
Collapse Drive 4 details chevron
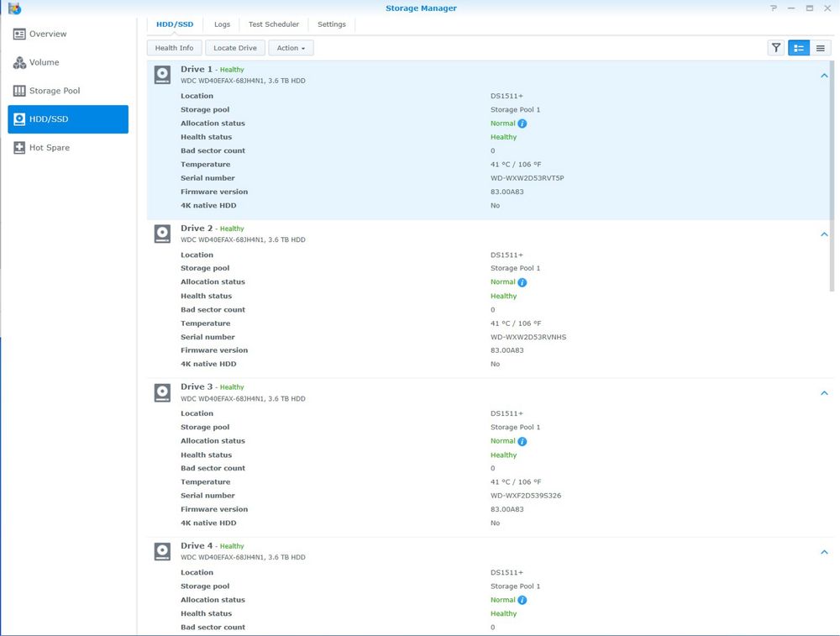point(824,552)
